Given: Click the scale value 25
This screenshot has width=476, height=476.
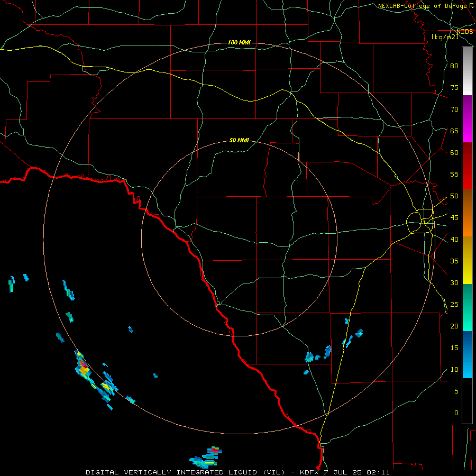Looking at the screenshot, I should tap(454, 305).
